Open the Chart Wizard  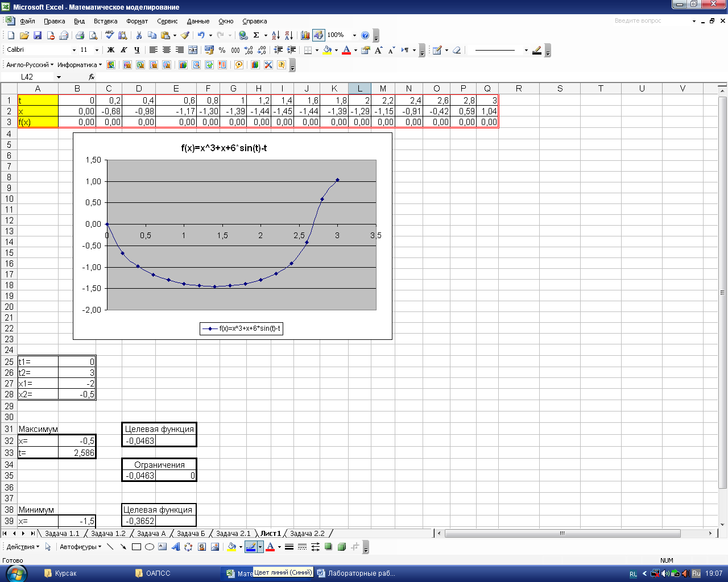click(x=305, y=35)
